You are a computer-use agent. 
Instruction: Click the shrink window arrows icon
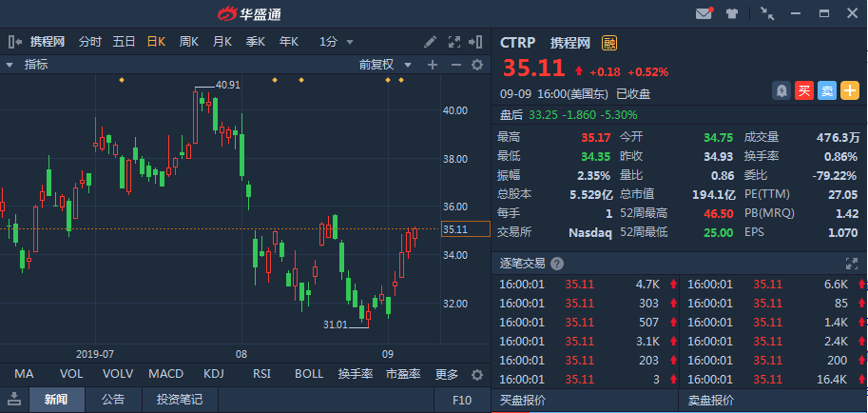(x=767, y=13)
